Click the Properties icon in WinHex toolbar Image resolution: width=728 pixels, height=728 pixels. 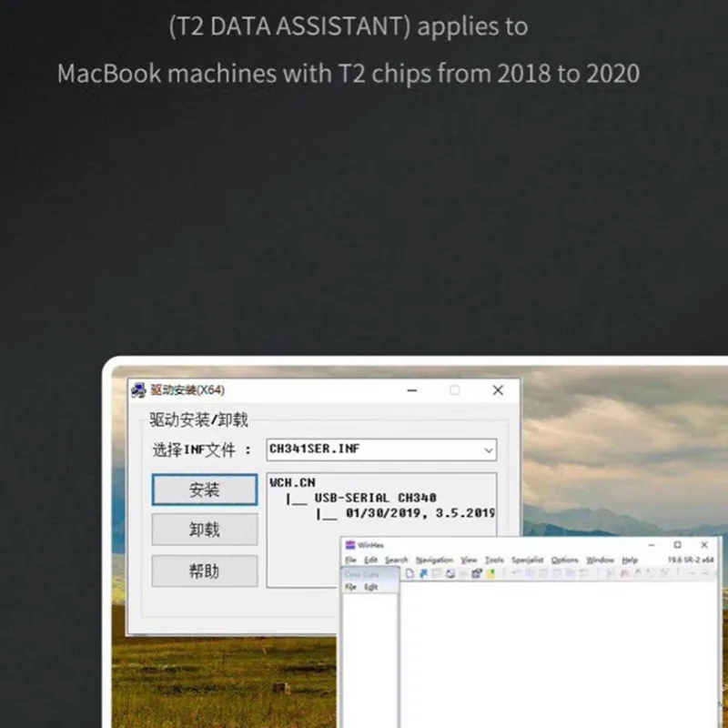pyautogui.click(x=477, y=573)
